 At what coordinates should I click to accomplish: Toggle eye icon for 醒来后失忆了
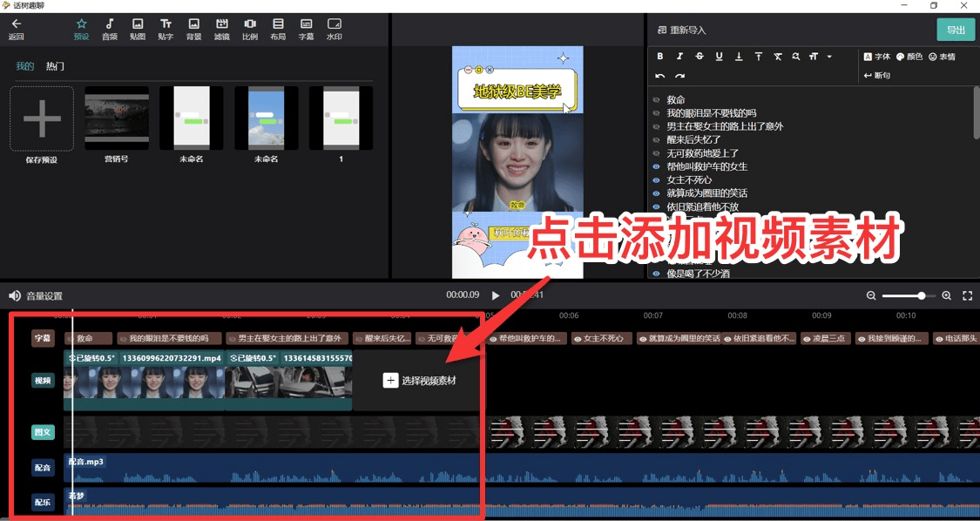[x=657, y=139]
